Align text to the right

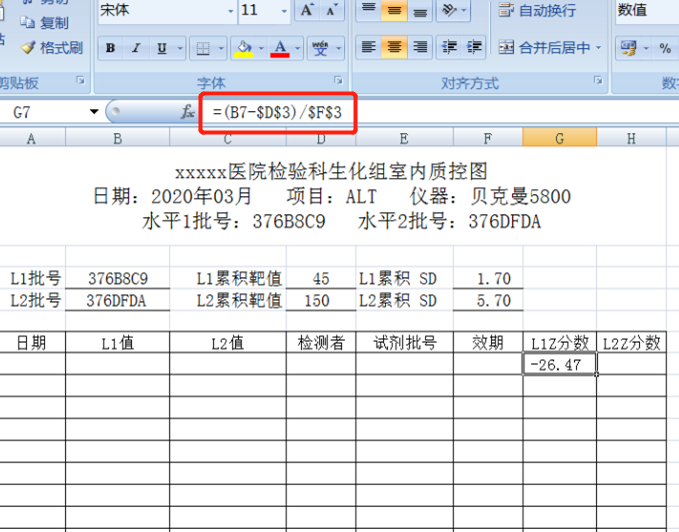(420, 47)
